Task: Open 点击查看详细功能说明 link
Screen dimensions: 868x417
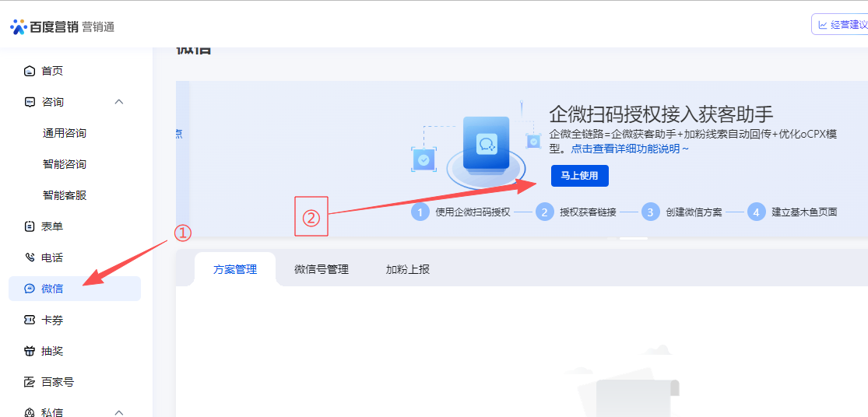Action: [x=629, y=149]
